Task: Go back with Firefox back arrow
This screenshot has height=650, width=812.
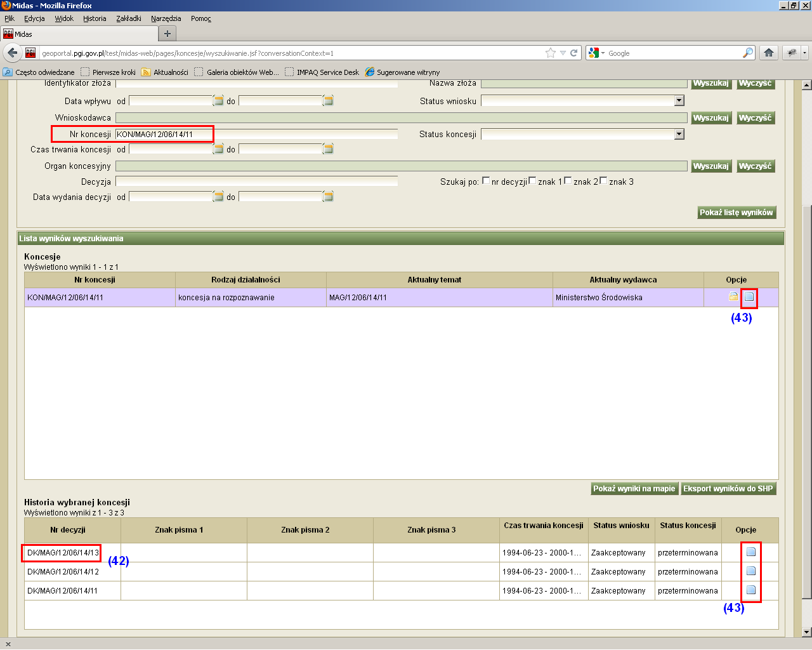Action: pos(12,53)
